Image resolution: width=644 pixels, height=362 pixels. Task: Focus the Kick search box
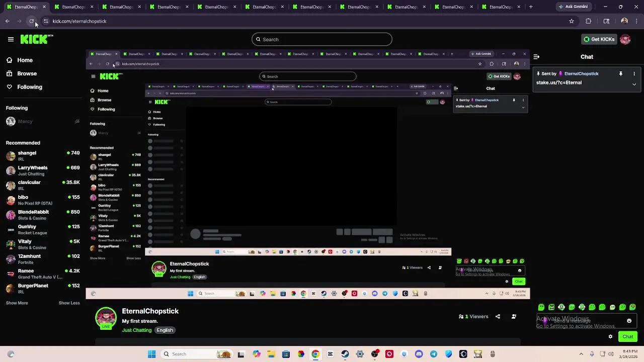[322, 39]
